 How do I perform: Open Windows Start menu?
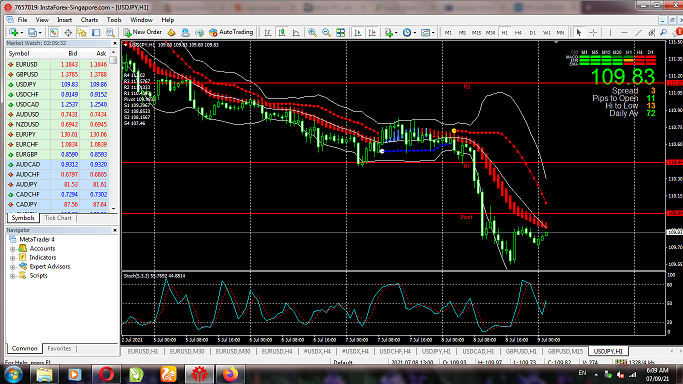(x=13, y=374)
